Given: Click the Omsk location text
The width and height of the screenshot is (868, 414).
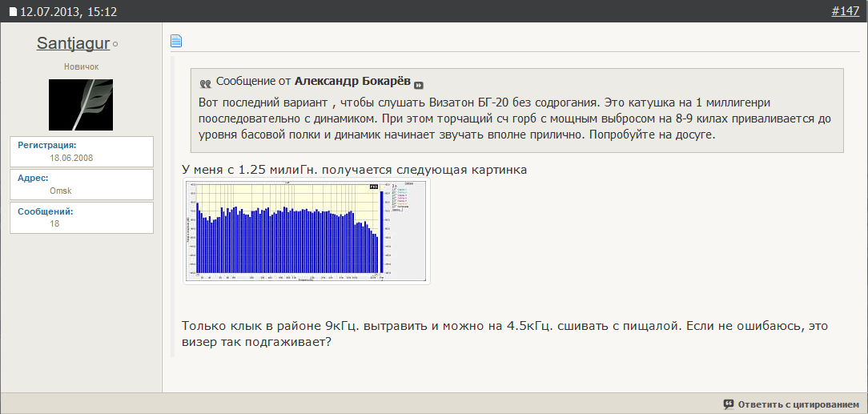Looking at the screenshot, I should coord(61,191).
